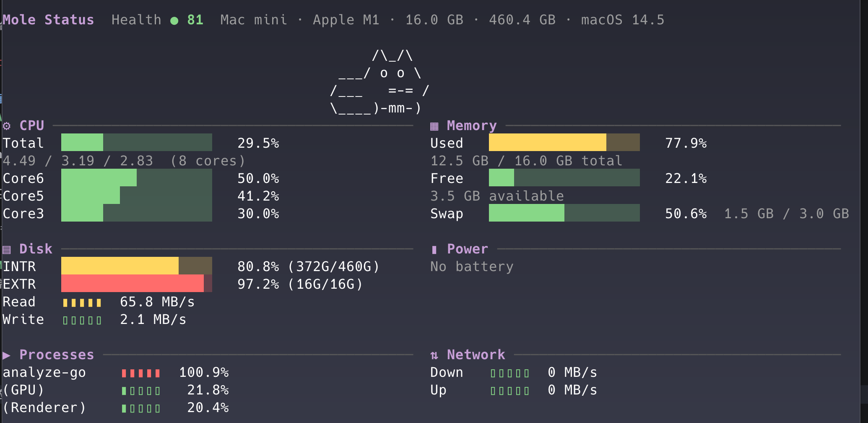The width and height of the screenshot is (868, 423).
Task: Click the Mole Status title
Action: click(48, 20)
